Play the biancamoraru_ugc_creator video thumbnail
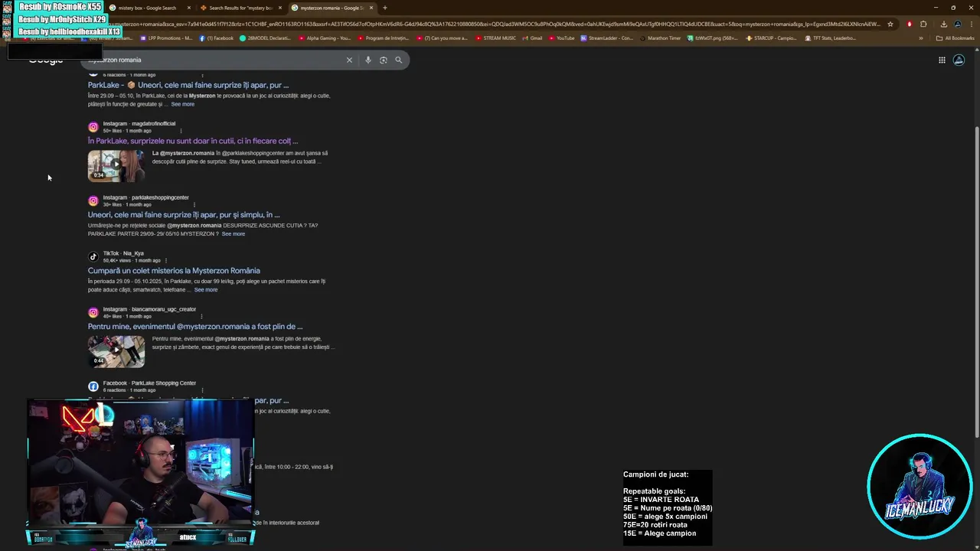980x551 pixels. point(116,351)
